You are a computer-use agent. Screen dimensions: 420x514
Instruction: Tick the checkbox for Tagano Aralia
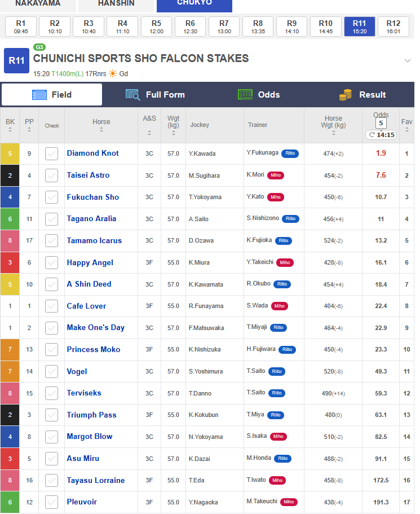[x=51, y=219]
